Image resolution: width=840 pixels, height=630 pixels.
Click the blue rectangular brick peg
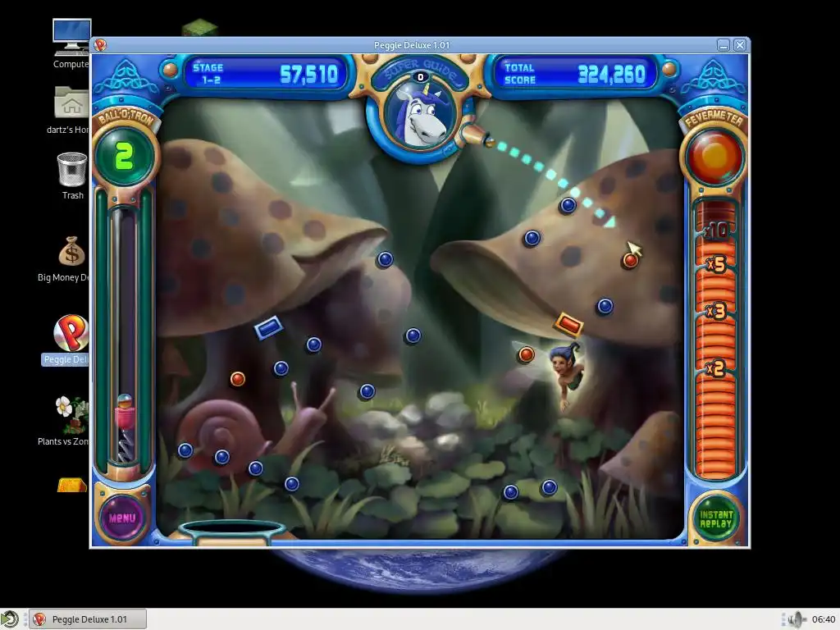268,327
